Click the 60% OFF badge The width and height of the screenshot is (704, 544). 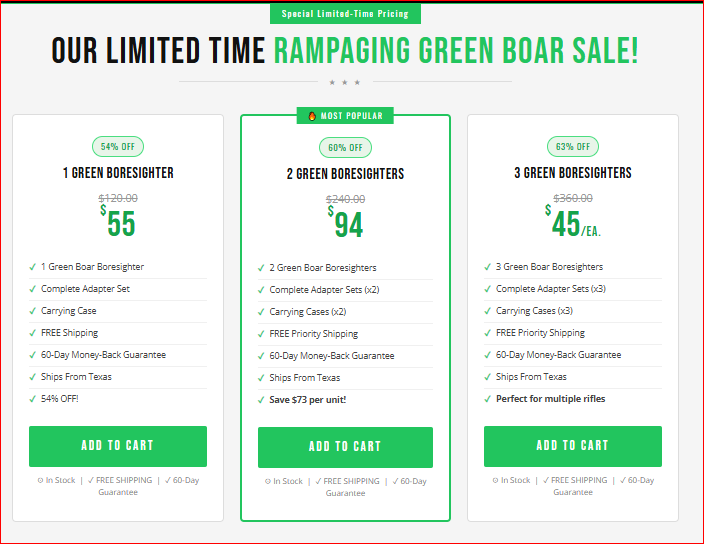345,148
